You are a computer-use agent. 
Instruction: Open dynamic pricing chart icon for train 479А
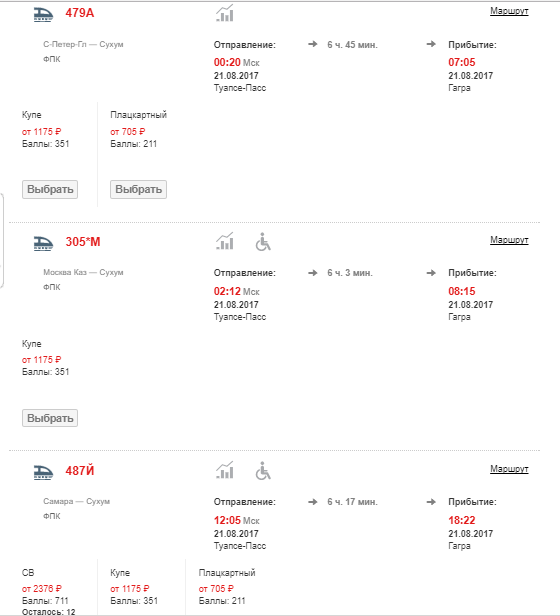click(x=225, y=13)
